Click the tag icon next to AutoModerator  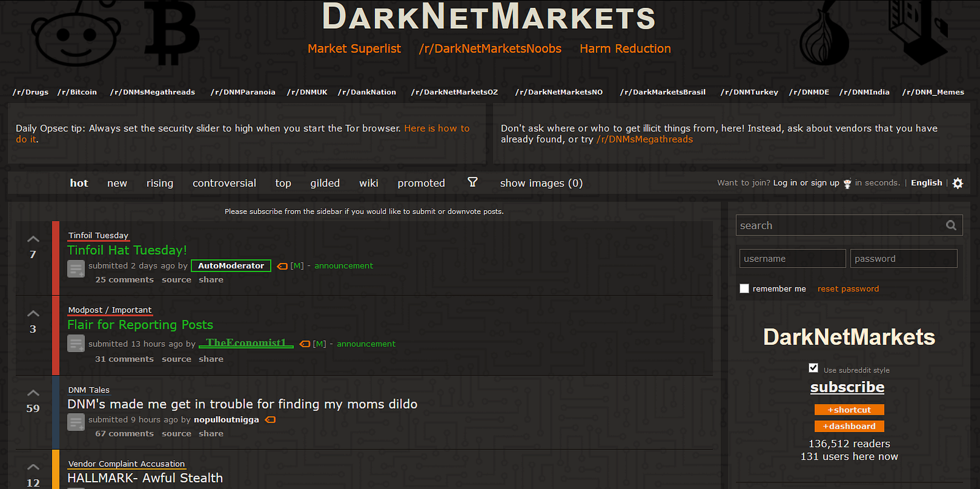pos(282,266)
